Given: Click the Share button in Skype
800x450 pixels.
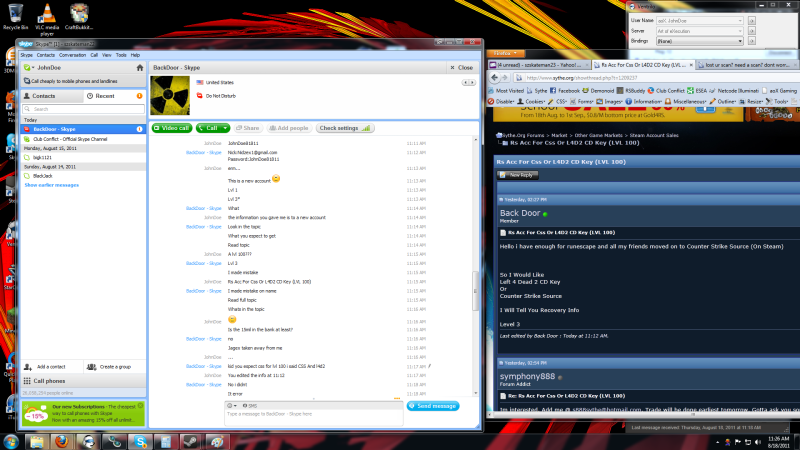Looking at the screenshot, I should (247, 128).
